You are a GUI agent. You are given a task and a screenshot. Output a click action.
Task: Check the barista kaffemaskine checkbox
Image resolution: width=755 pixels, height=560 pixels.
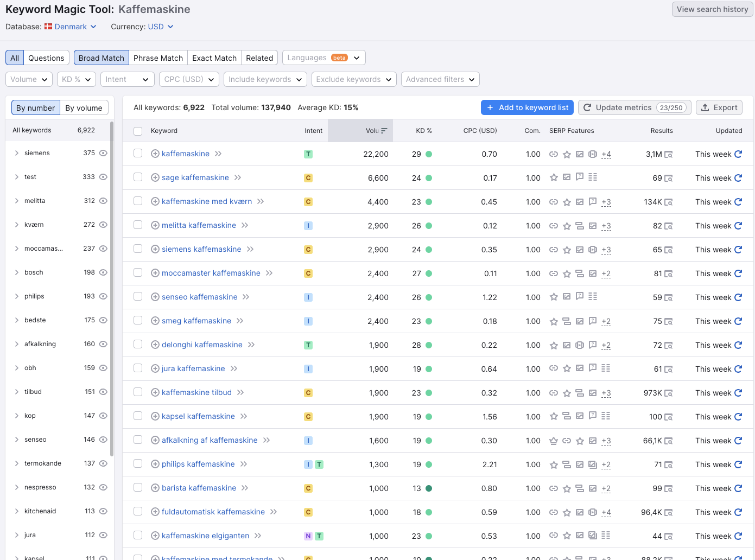tap(138, 488)
